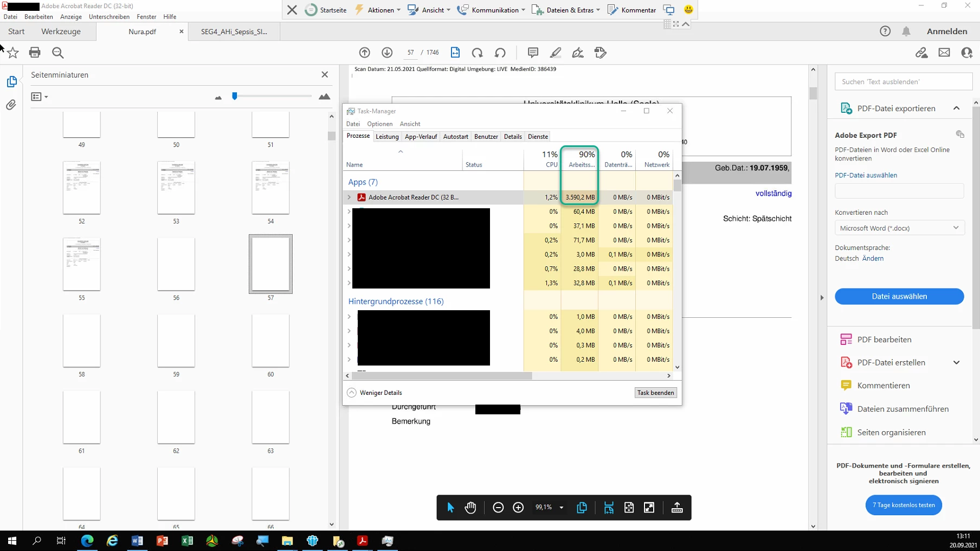Viewport: 980px width, 551px height.
Task: Click 7 Tage kostenlos testen button
Action: point(904,505)
